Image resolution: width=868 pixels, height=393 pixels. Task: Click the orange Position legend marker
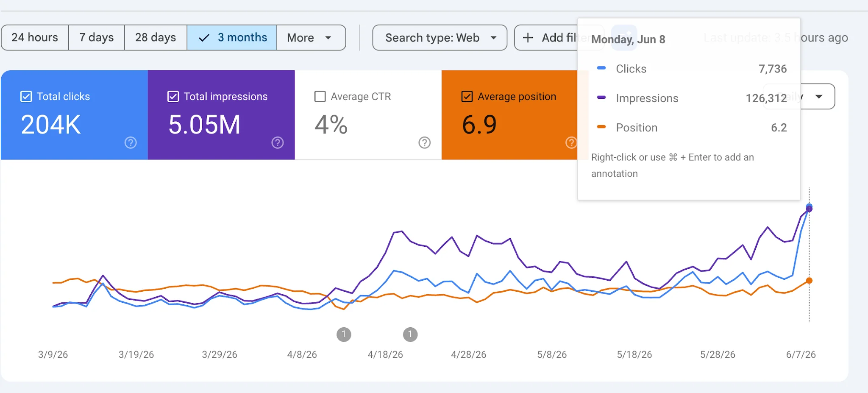click(x=601, y=126)
